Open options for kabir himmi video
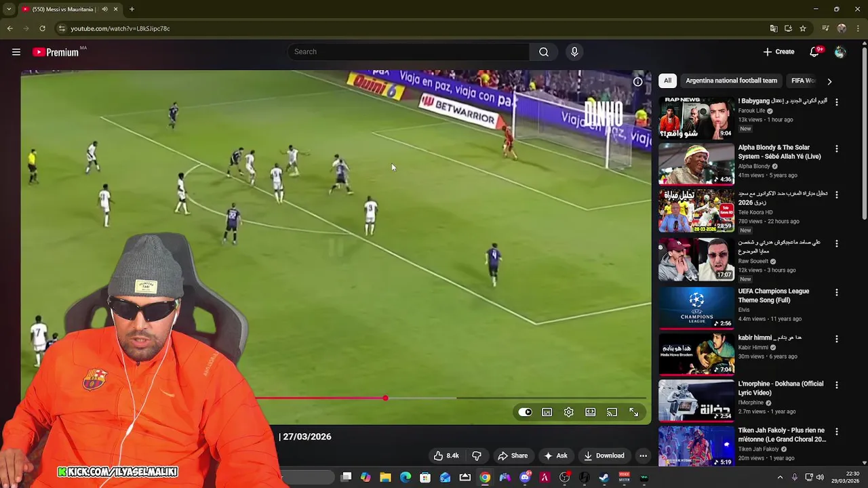This screenshot has width=868, height=488. (836, 339)
